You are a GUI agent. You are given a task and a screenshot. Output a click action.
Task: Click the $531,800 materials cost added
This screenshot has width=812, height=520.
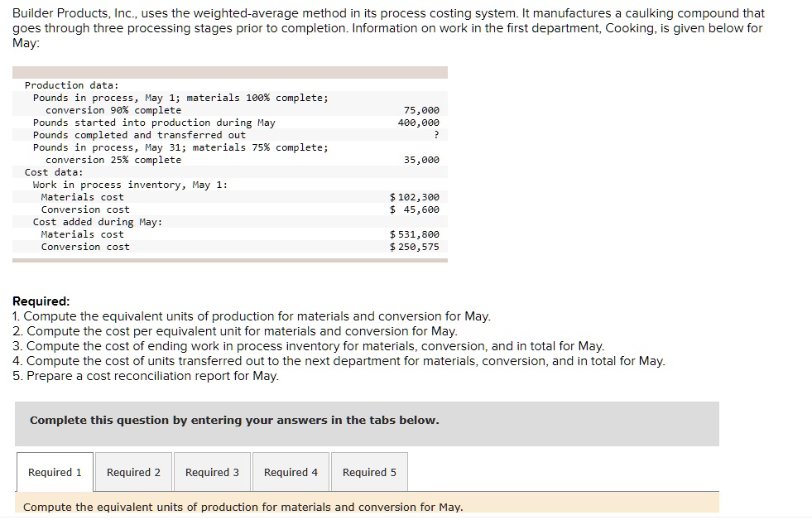415,234
